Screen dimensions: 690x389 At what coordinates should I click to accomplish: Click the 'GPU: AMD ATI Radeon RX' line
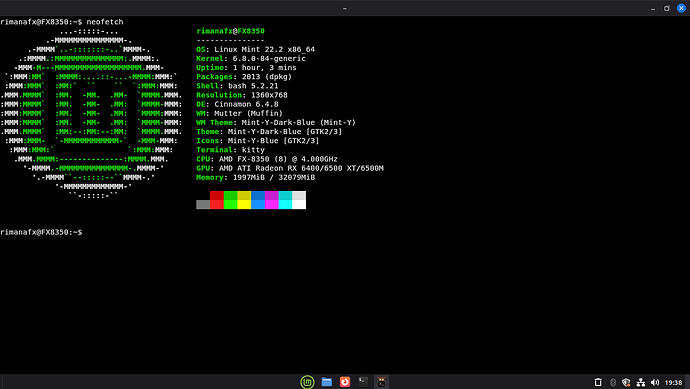(290, 168)
